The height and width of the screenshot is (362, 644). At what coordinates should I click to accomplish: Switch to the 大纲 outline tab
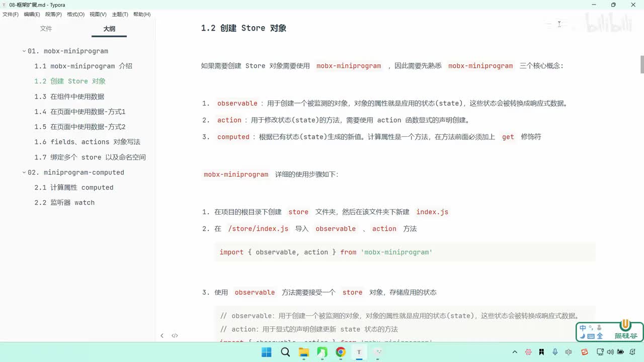(x=109, y=29)
